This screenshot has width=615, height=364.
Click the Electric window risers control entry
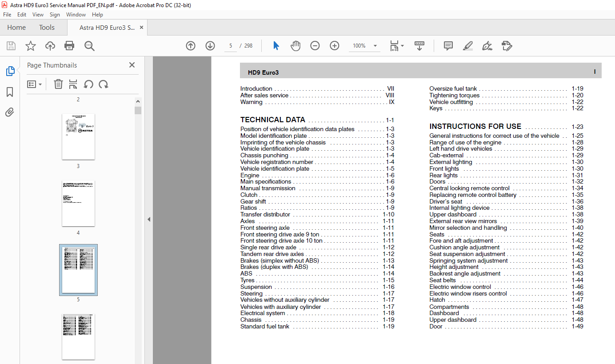506,293
